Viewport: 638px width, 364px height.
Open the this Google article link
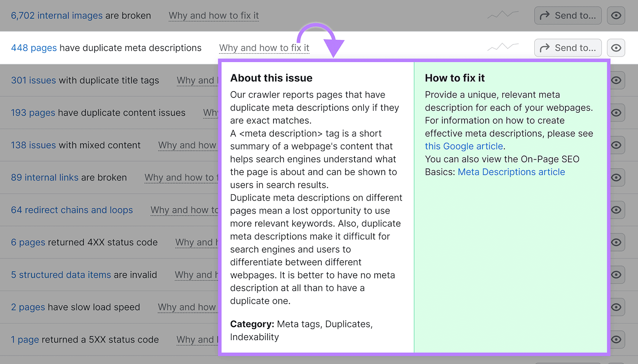tap(464, 146)
